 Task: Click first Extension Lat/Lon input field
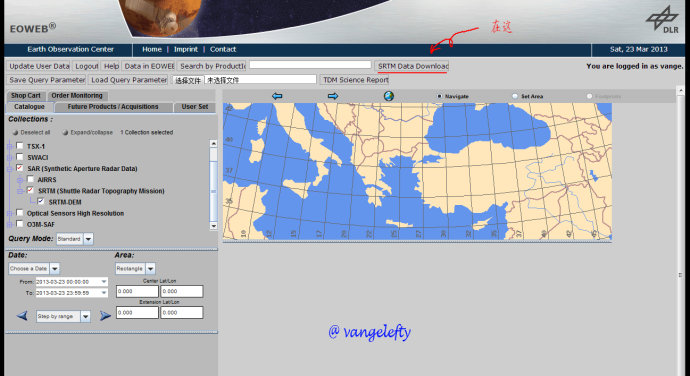point(137,313)
